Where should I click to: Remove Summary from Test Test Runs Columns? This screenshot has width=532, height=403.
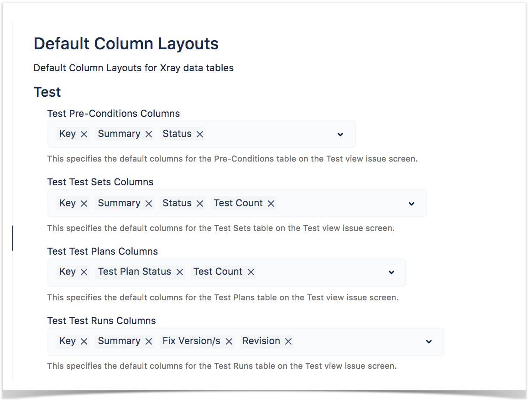pyautogui.click(x=149, y=341)
